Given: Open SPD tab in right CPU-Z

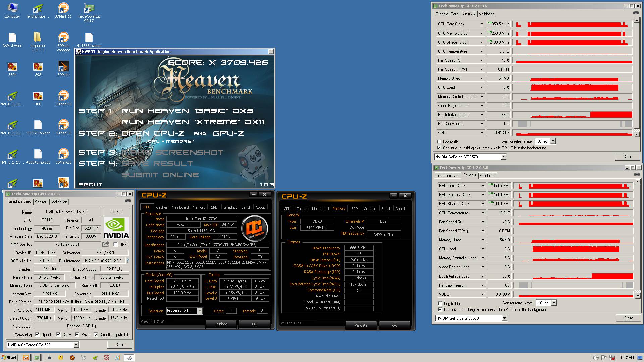Looking at the screenshot, I should coord(354,209).
